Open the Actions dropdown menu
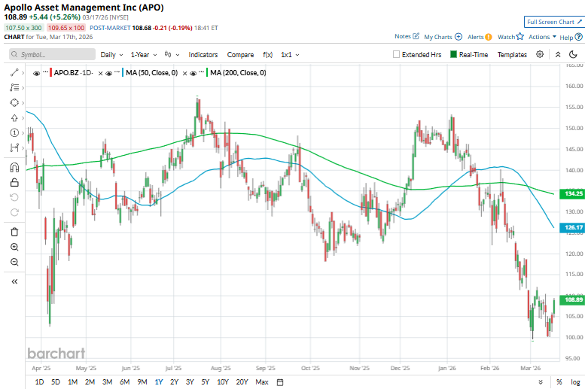Image resolution: width=585 pixels, height=392 pixels. (x=543, y=37)
